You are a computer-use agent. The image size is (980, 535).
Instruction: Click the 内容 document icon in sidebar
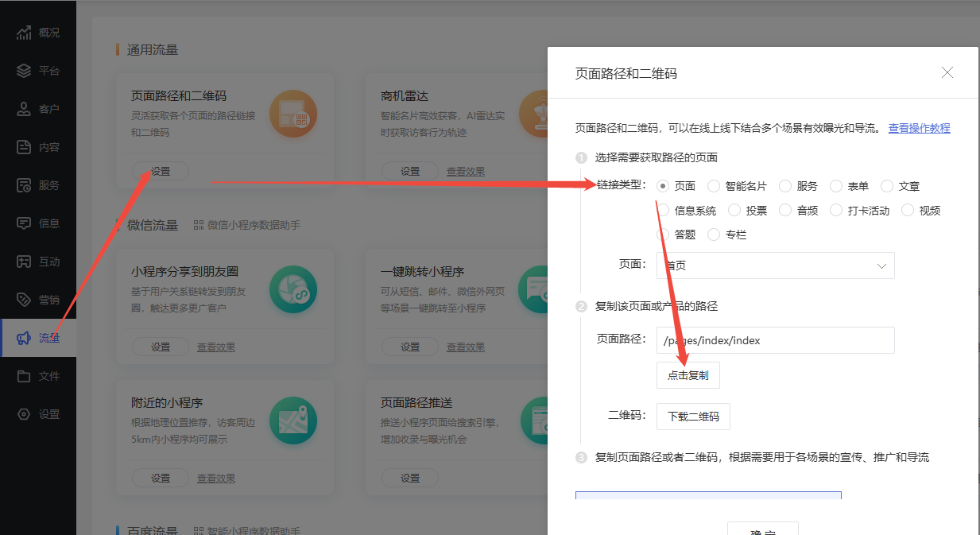[x=24, y=147]
